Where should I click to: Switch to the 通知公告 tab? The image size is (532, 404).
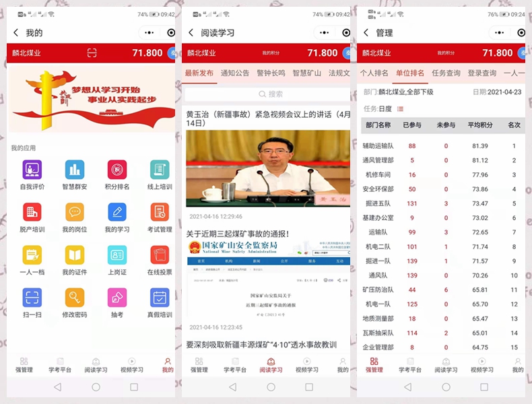(234, 73)
